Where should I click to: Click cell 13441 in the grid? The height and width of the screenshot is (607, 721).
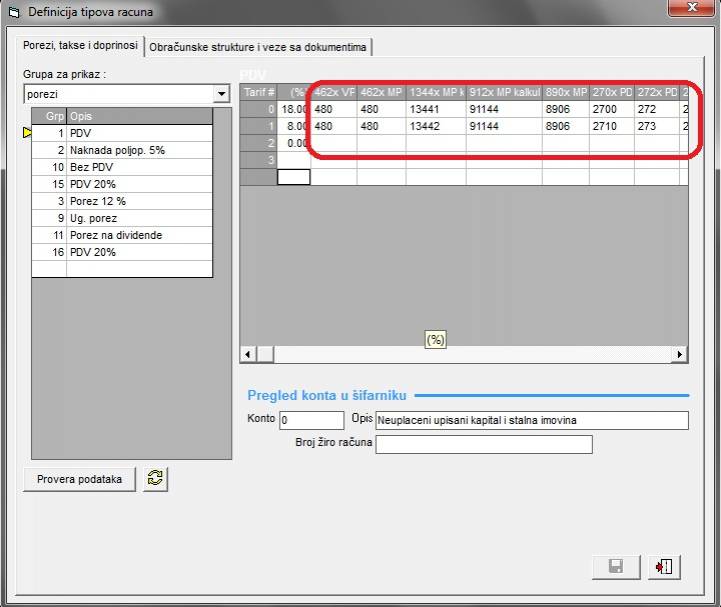coord(434,109)
